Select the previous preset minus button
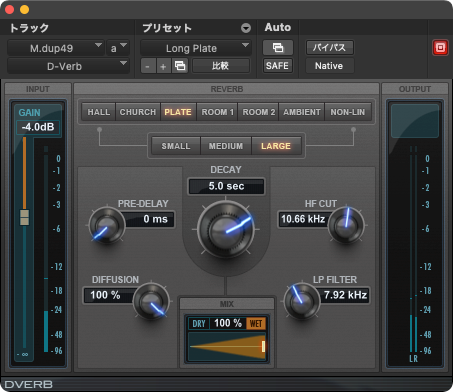Screen dimensions: 453x392 coord(148,66)
